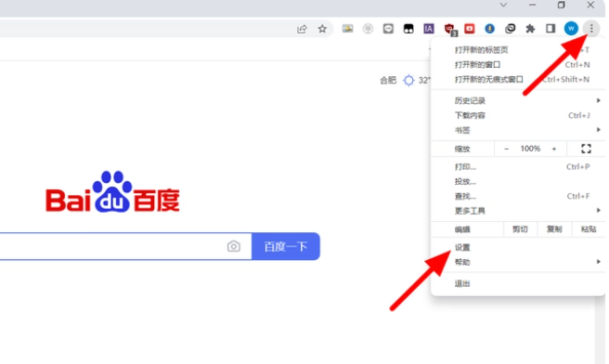The width and height of the screenshot is (609, 364).
Task: Click the three-dot Chrome menu button
Action: pyautogui.click(x=591, y=29)
